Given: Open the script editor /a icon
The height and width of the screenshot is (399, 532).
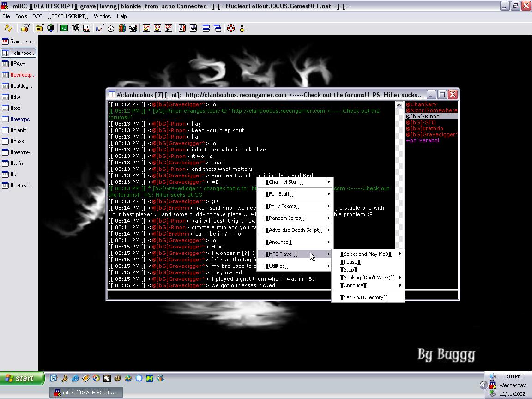Looking at the screenshot, I should [64, 28].
